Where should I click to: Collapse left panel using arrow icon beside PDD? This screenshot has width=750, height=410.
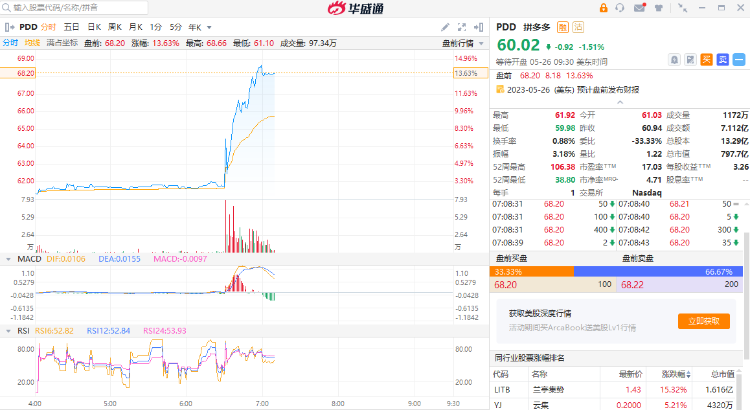(10, 27)
